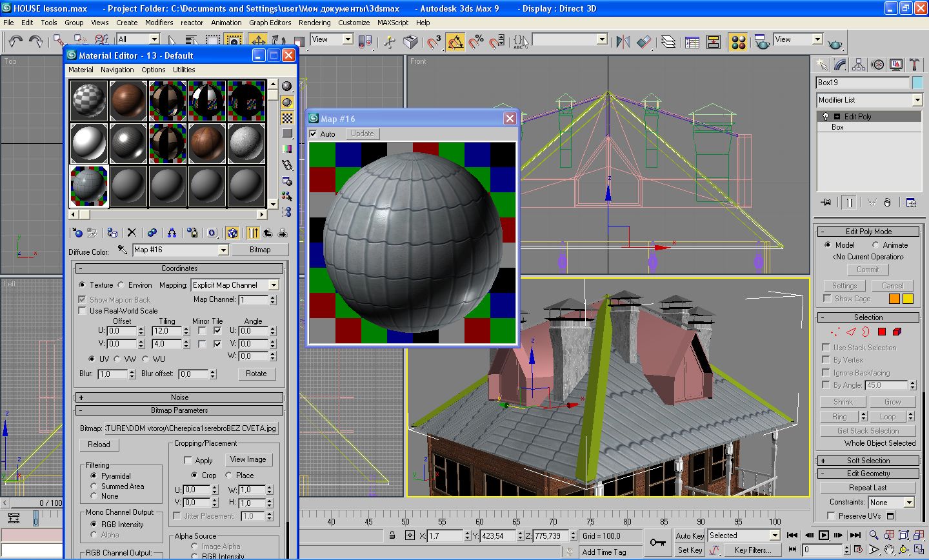Click the Undo arrow in main toolbar

coord(15,42)
